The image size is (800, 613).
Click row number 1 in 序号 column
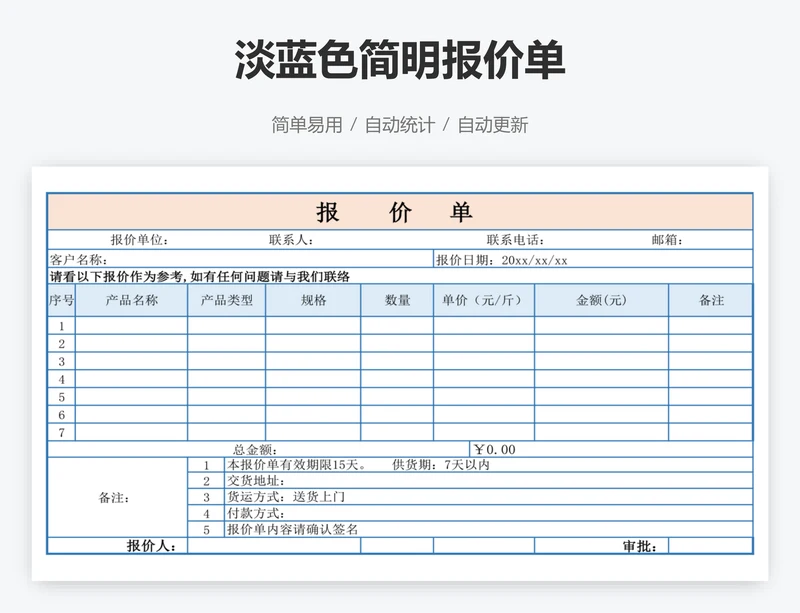coord(61,326)
